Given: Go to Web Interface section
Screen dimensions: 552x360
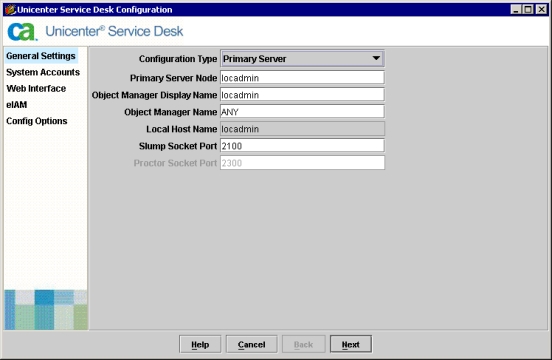Looking at the screenshot, I should (x=36, y=88).
